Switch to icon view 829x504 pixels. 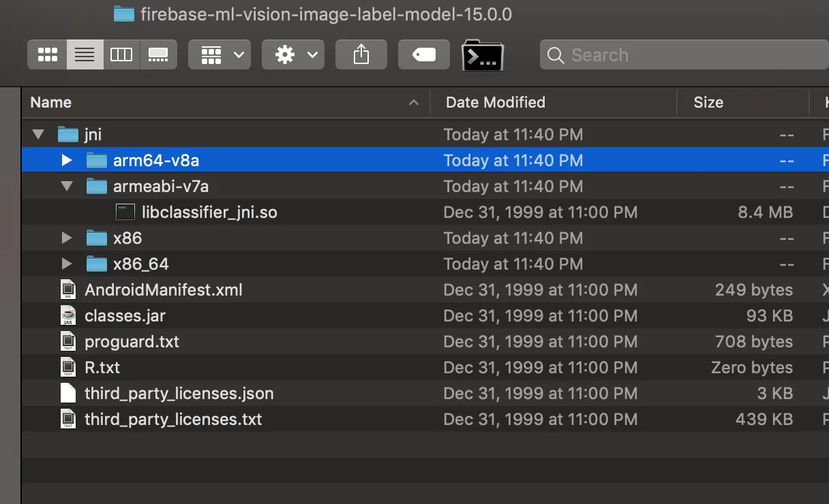(47, 55)
